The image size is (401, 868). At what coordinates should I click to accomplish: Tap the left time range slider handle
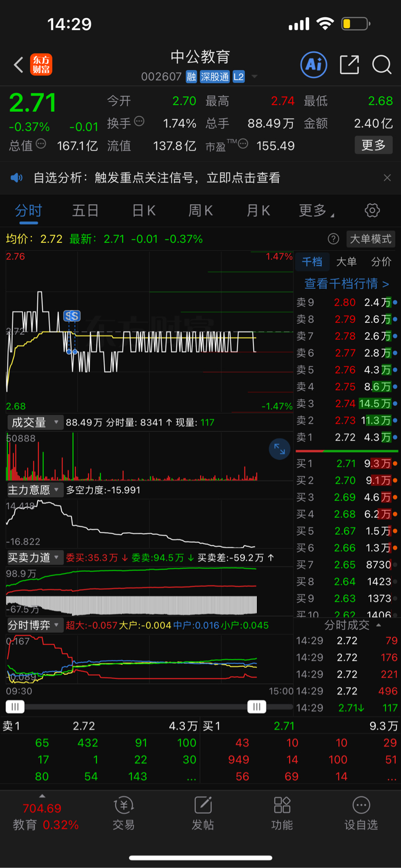(x=15, y=707)
